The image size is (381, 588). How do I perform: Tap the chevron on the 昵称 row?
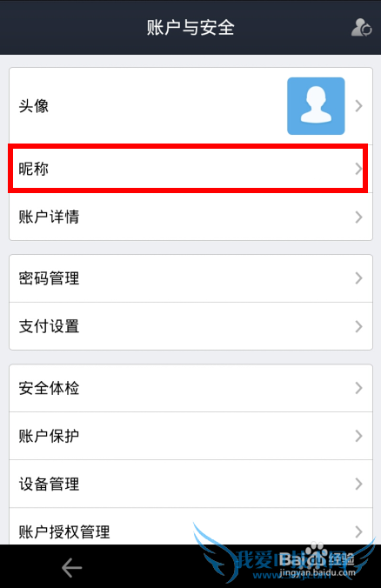point(358,169)
